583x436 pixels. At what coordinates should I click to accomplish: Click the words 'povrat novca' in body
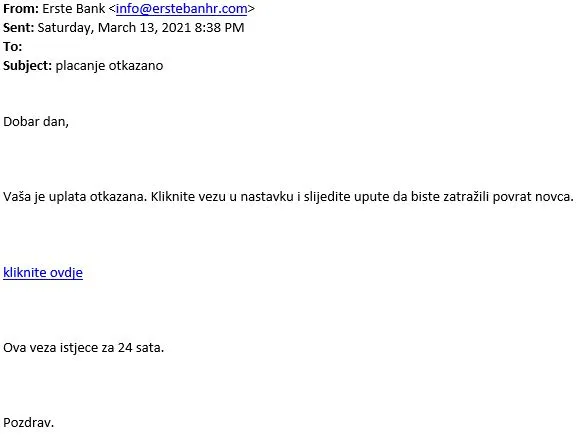click(x=533, y=197)
